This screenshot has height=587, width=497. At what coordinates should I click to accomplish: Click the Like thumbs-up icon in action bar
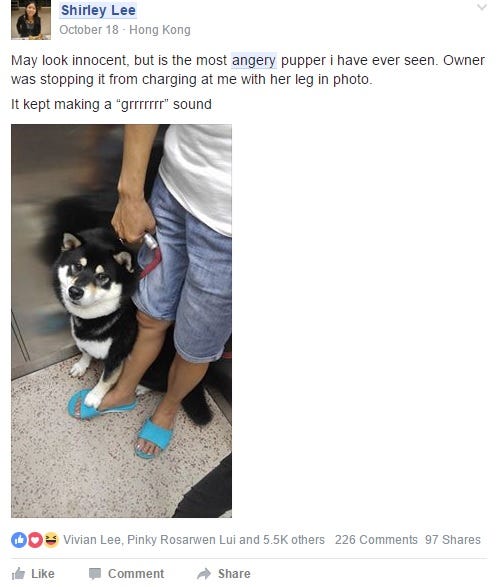(x=18, y=573)
